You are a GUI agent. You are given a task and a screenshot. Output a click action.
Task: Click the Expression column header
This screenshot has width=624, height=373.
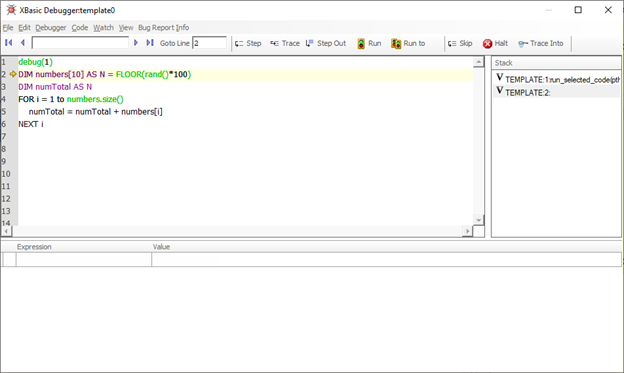34,247
